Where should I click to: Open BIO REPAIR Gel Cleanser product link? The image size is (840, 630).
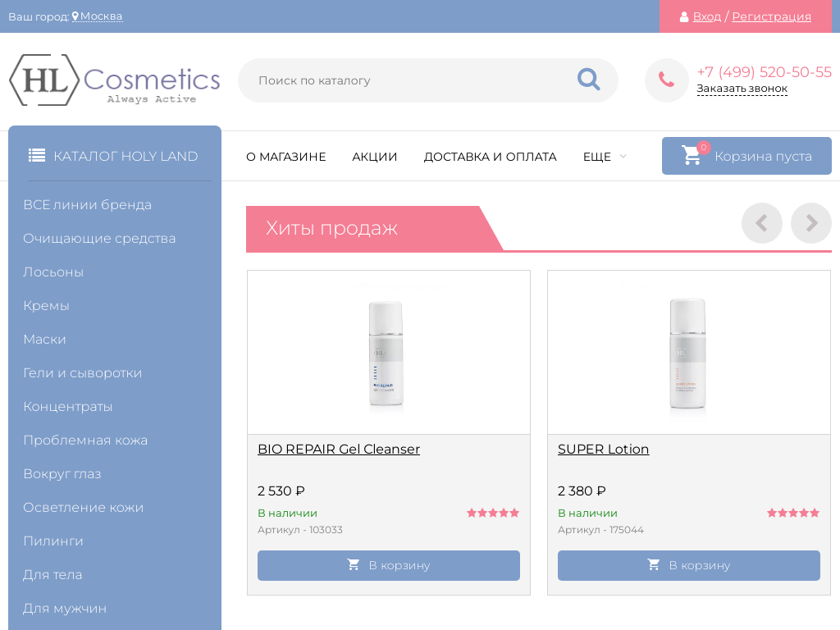pos(339,449)
